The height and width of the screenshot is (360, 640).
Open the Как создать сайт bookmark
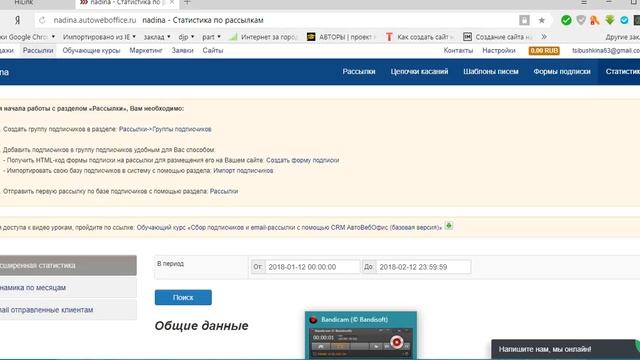(419, 37)
